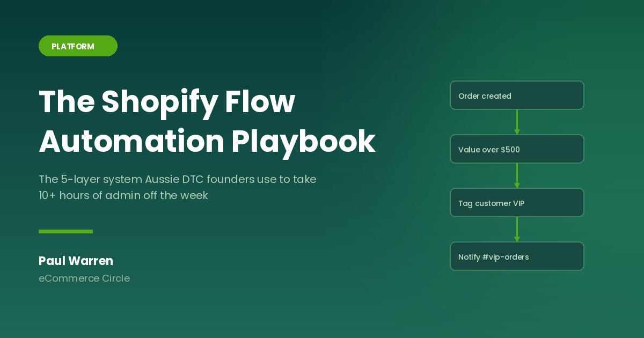Click the author name Paul Warren
Screen dimensions: 644x338
pos(76,261)
